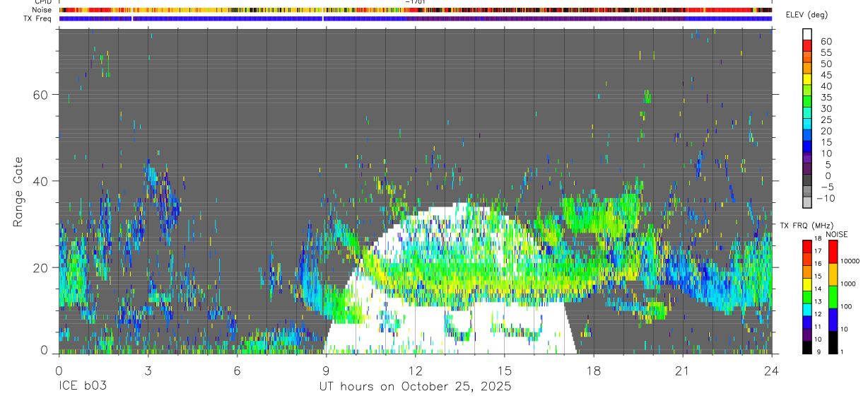Click the x-axis tick label '6'
868x401 pixels.
click(x=237, y=371)
